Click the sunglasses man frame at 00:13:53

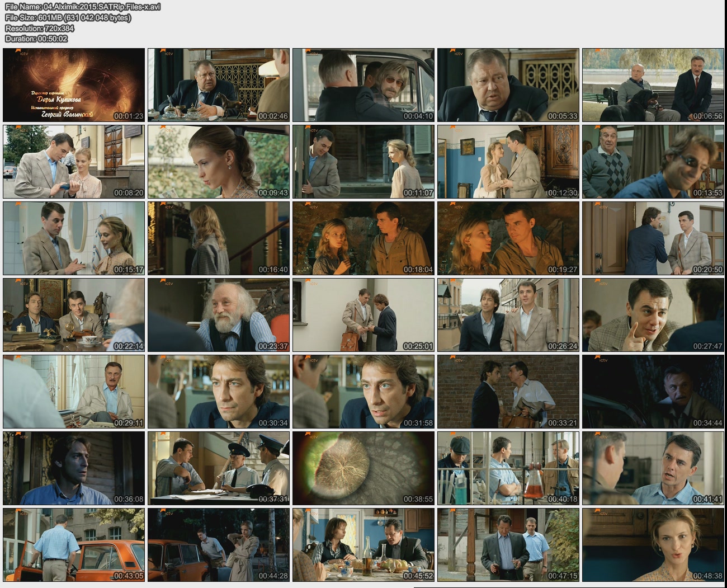[653, 162]
